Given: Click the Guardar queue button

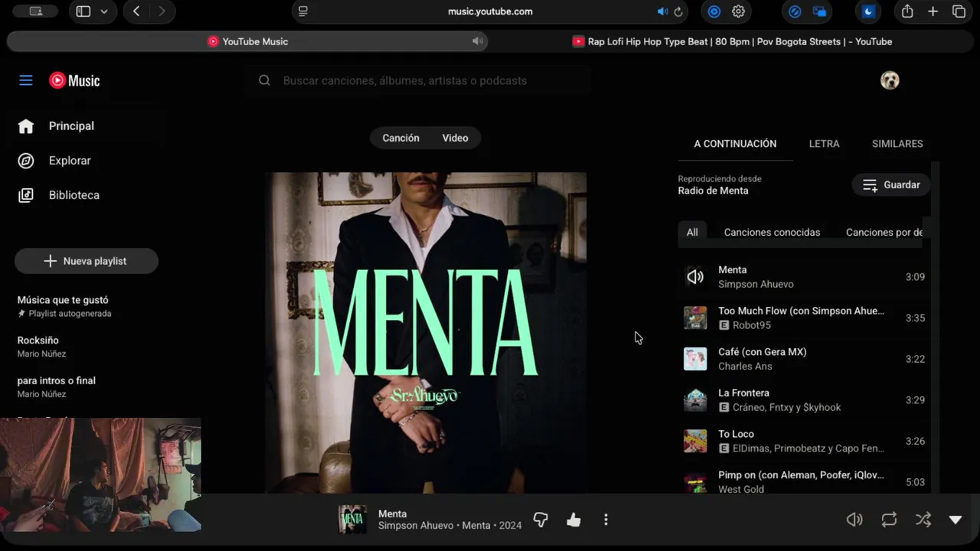Looking at the screenshot, I should click(891, 184).
